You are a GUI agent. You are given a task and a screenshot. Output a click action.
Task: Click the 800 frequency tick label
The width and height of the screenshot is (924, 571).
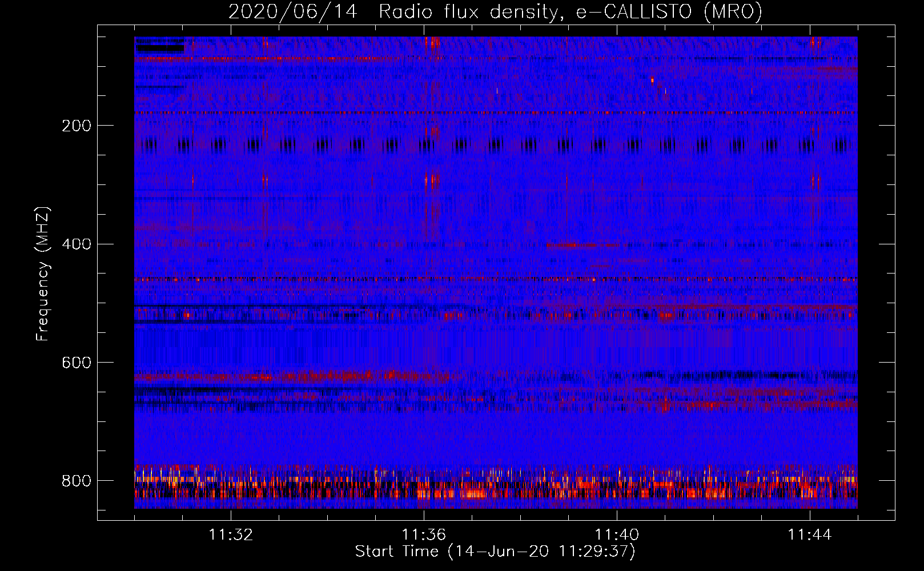point(77,481)
